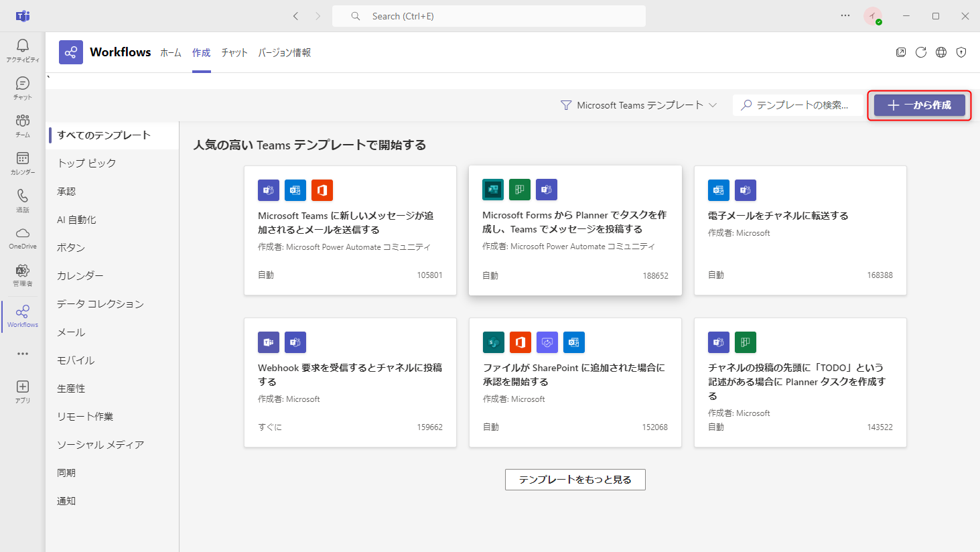Select ボタン category

[113, 248]
